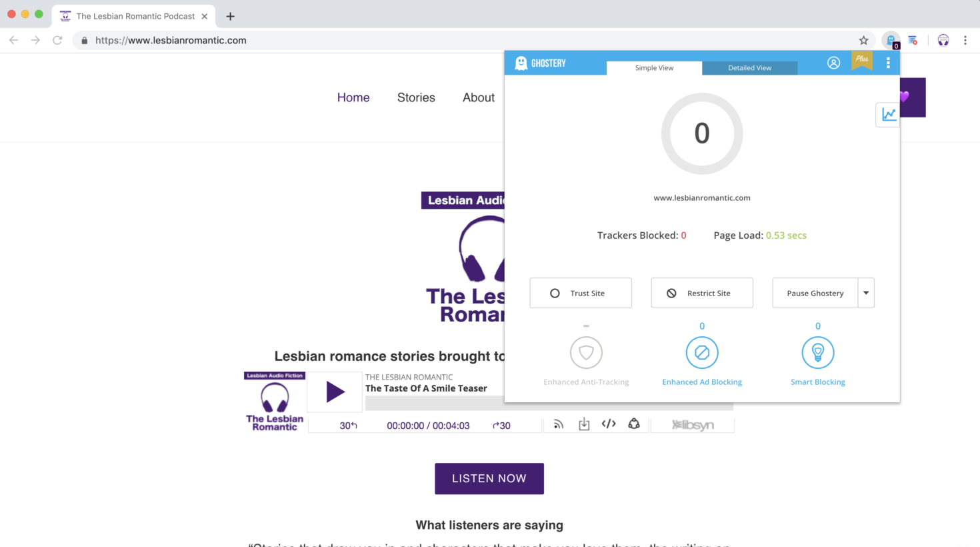Image resolution: width=980 pixels, height=547 pixels.
Task: Toggle Enhanced Ad Blocking
Action: click(x=702, y=352)
